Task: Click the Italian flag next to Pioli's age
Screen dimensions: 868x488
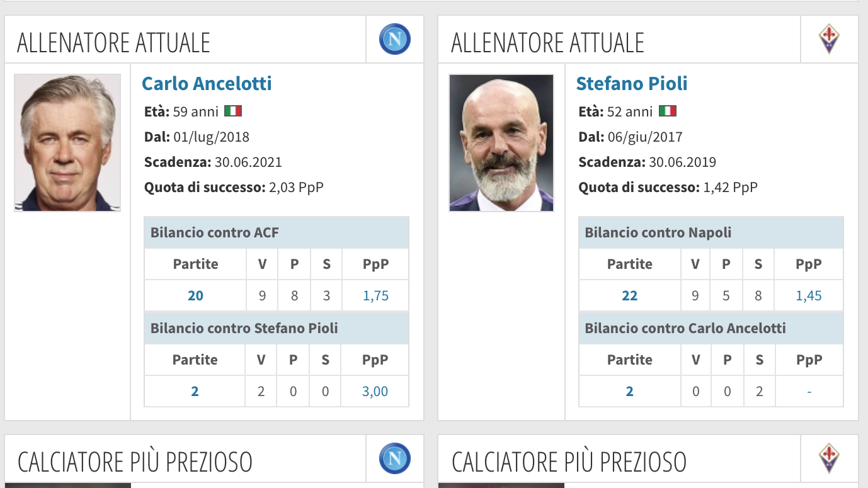Action: pos(667,111)
